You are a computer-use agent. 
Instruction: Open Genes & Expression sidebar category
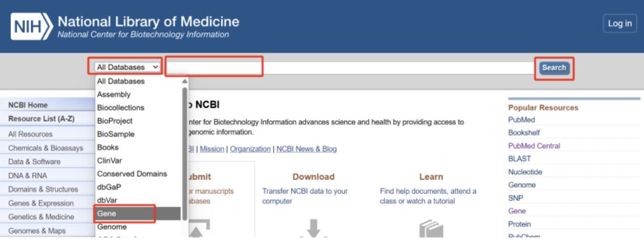click(41, 203)
